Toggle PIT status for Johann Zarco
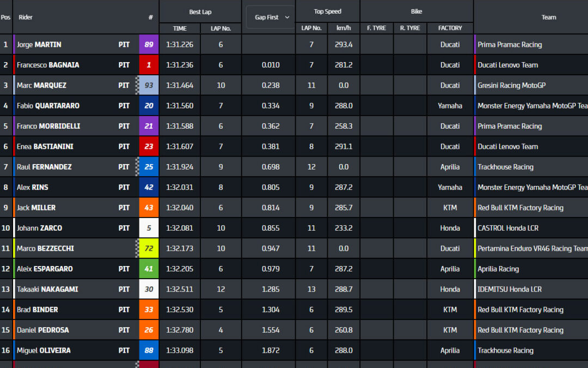Viewport: 588px width, 368px height. tap(124, 228)
